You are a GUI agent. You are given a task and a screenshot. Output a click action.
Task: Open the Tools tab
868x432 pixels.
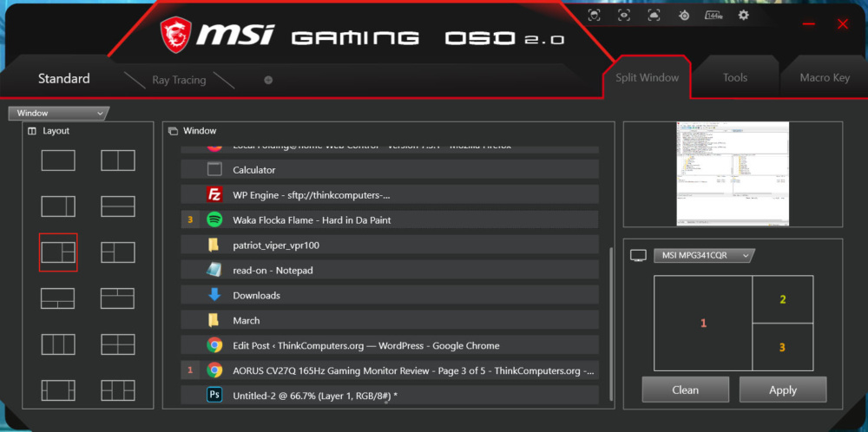click(735, 77)
